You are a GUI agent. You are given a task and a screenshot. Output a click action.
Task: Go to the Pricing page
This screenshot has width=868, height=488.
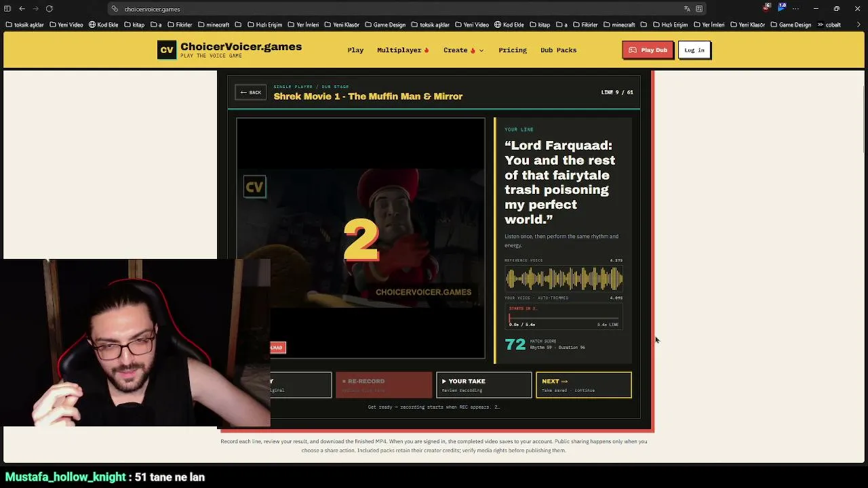513,50
